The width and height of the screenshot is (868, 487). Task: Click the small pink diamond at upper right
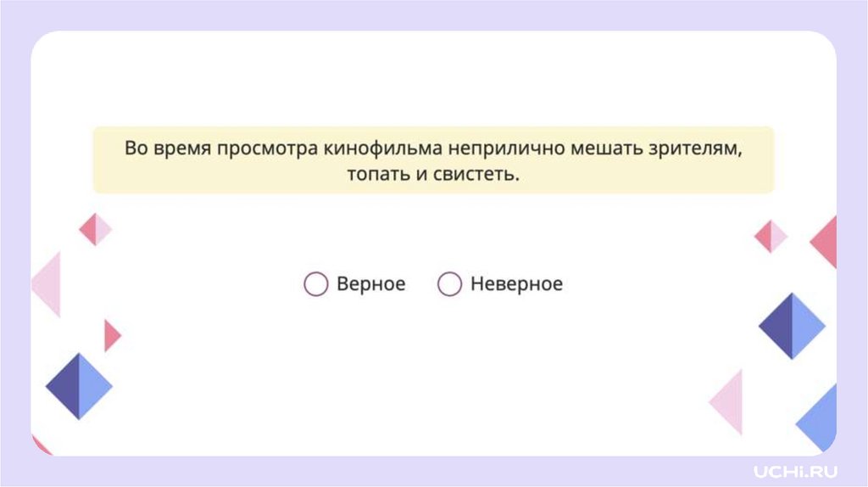[x=771, y=235]
